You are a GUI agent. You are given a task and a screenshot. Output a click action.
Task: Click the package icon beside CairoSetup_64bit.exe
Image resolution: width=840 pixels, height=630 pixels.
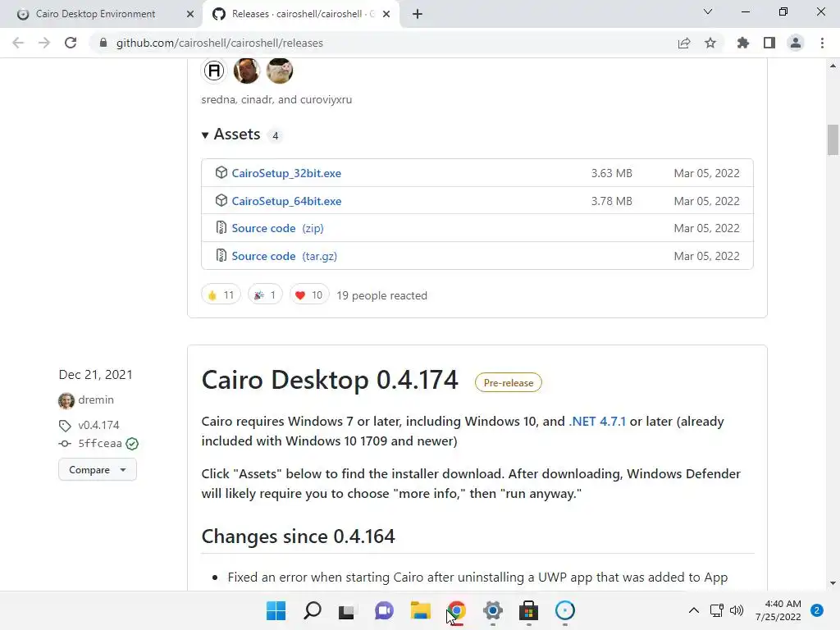pyautogui.click(x=221, y=200)
